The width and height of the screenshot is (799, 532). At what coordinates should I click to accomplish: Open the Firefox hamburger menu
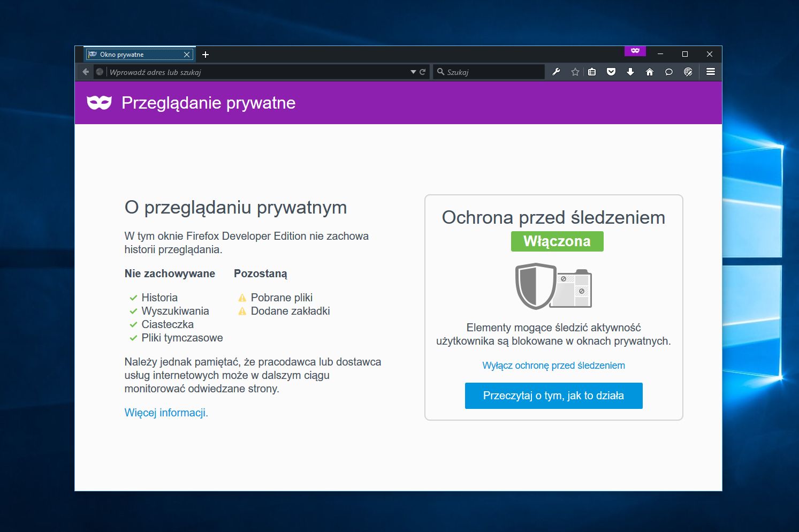pyautogui.click(x=711, y=71)
